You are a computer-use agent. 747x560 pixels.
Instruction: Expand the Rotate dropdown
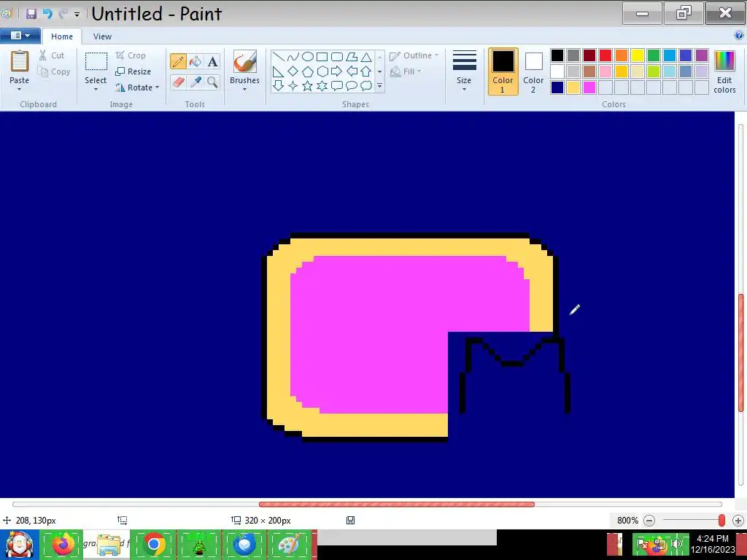(158, 87)
